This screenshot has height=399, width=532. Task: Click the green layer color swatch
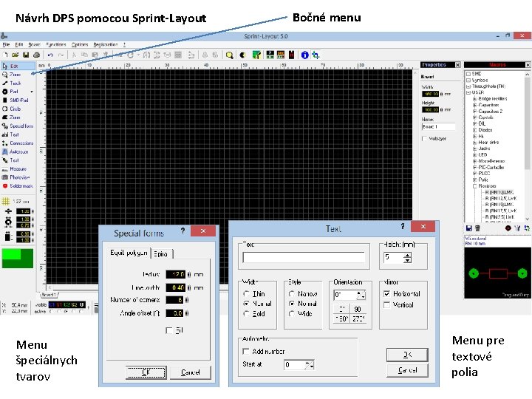(x=18, y=259)
